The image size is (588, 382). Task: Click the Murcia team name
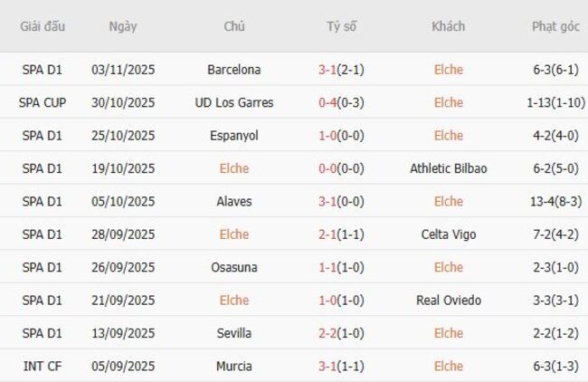[x=233, y=367]
